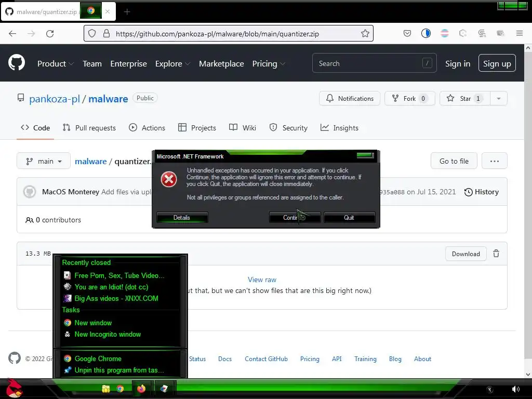Expand the Pricing header menu
The width and height of the screenshot is (532, 399).
(x=269, y=63)
